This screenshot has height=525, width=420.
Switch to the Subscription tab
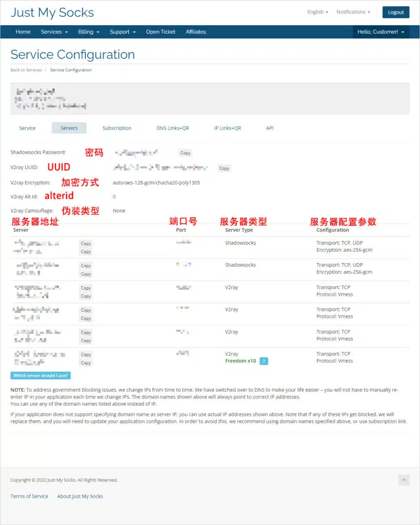pyautogui.click(x=117, y=128)
